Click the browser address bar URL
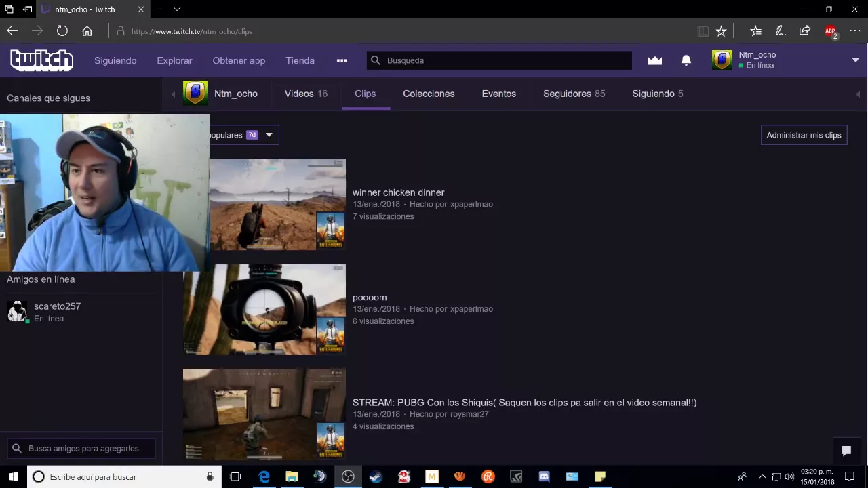 tap(192, 31)
